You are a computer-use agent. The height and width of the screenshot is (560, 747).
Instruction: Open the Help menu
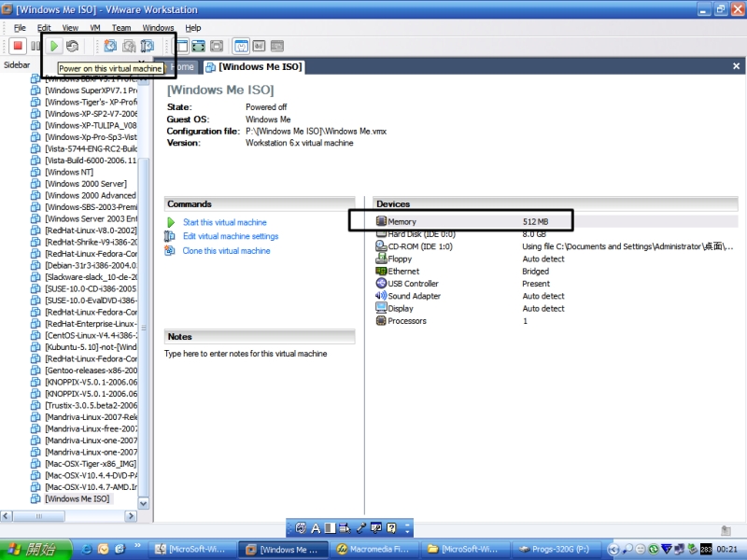coord(193,28)
